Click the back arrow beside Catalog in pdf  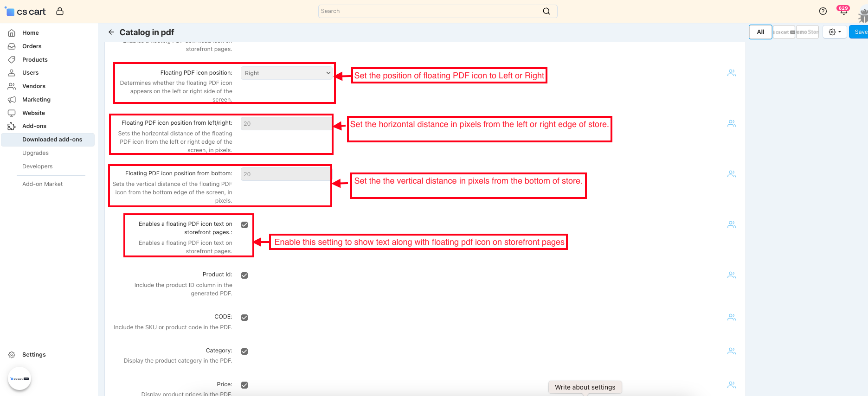(111, 32)
